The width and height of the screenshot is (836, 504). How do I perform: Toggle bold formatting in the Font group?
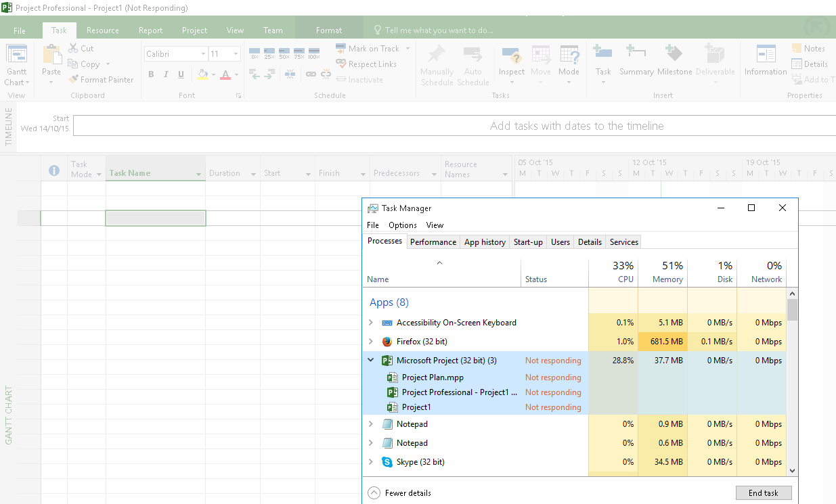151,74
